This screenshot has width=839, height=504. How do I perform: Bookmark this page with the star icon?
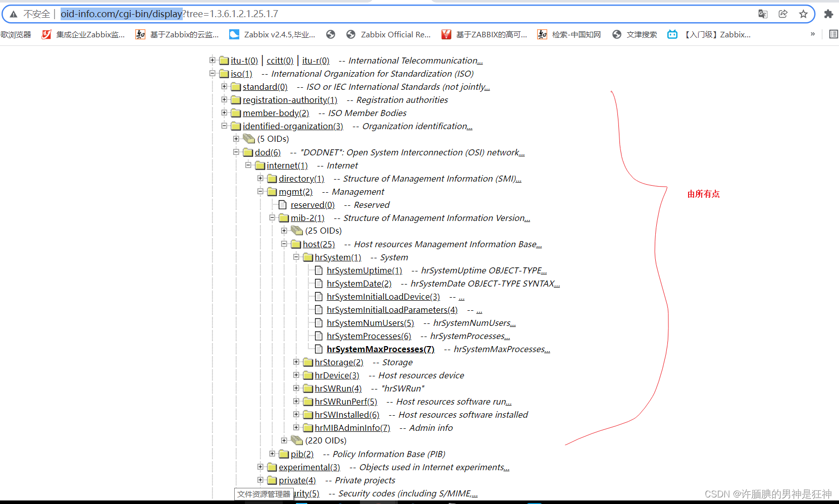803,14
